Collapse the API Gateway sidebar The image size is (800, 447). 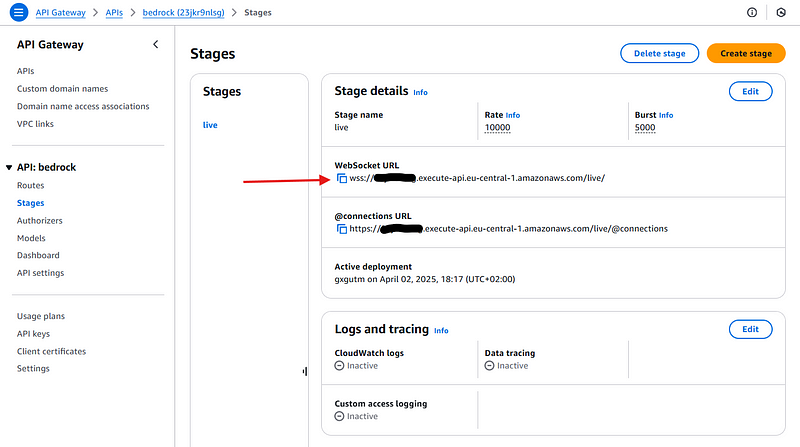(x=156, y=44)
